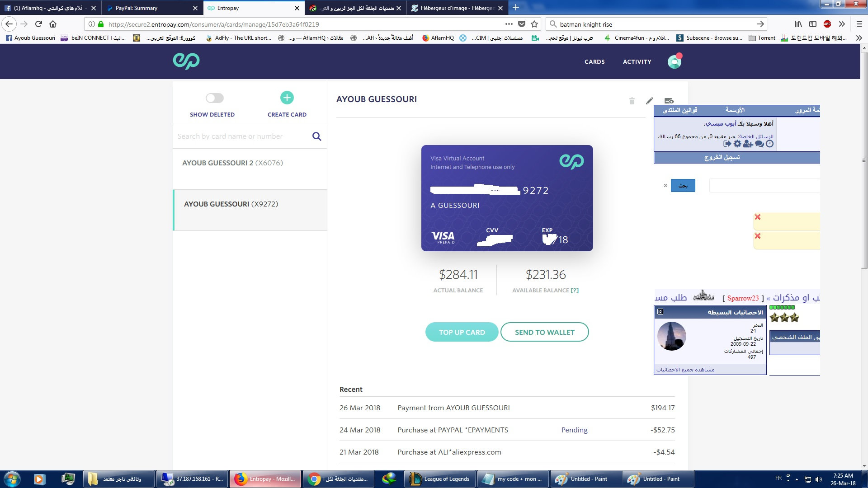Click the Entropay logo in header

click(186, 61)
